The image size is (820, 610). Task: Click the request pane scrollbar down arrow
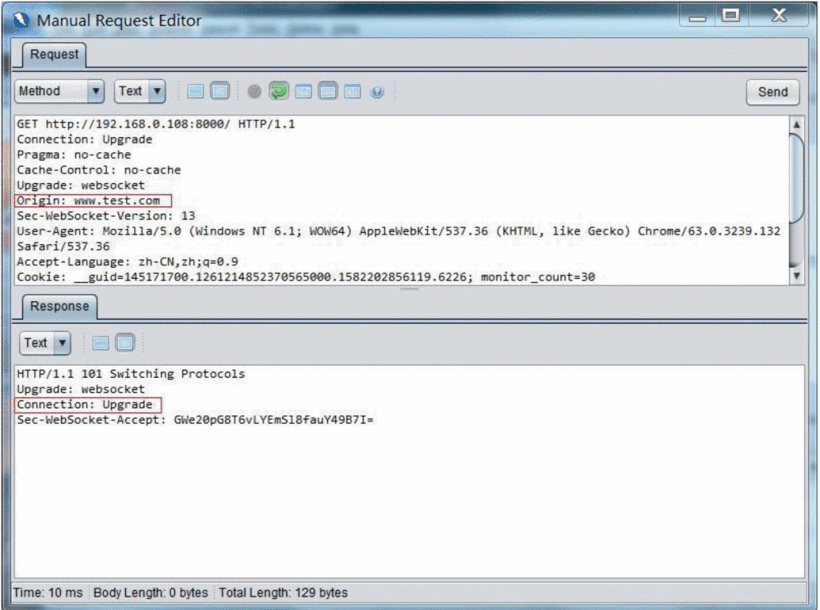[796, 276]
